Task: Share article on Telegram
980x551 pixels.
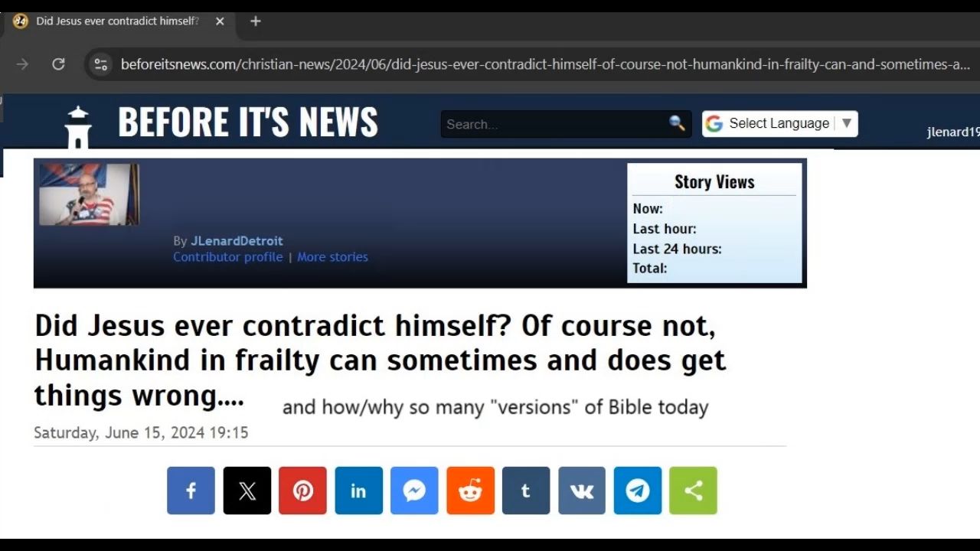Action: (x=638, y=491)
